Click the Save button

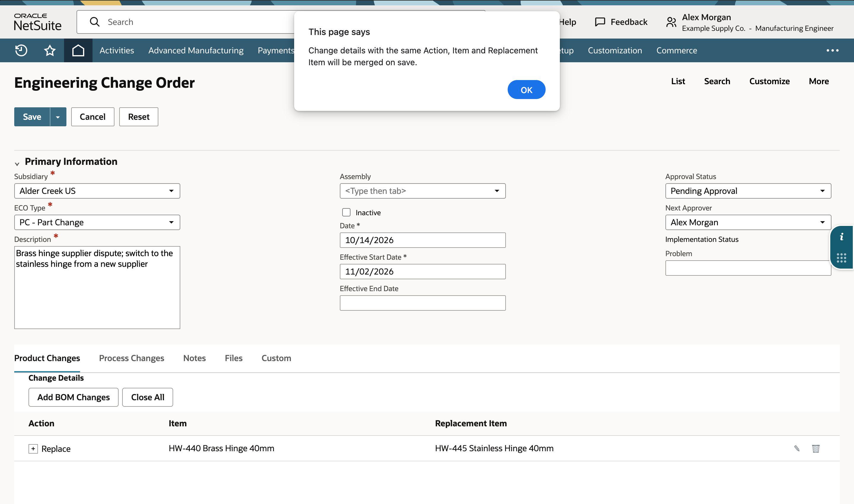point(32,117)
